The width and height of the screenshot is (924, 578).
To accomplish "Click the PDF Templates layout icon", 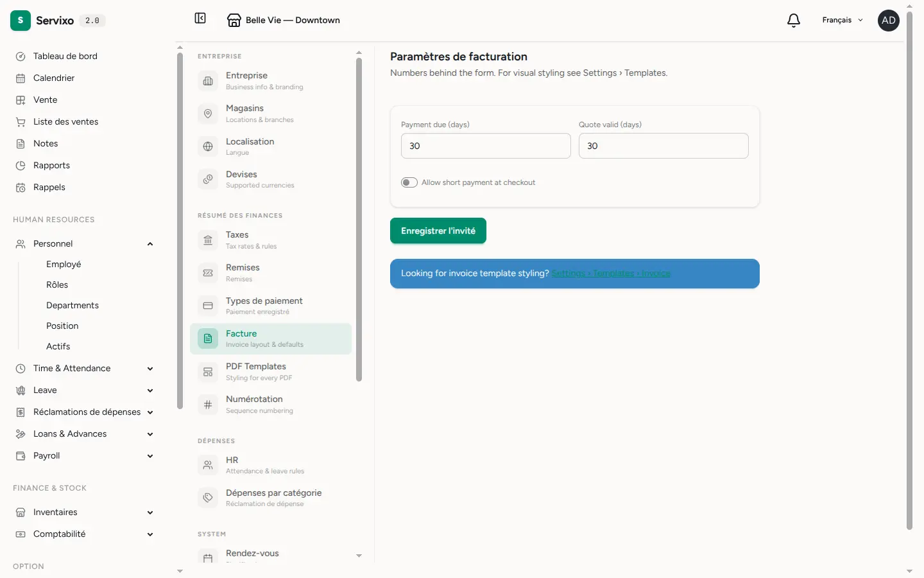I will [208, 372].
